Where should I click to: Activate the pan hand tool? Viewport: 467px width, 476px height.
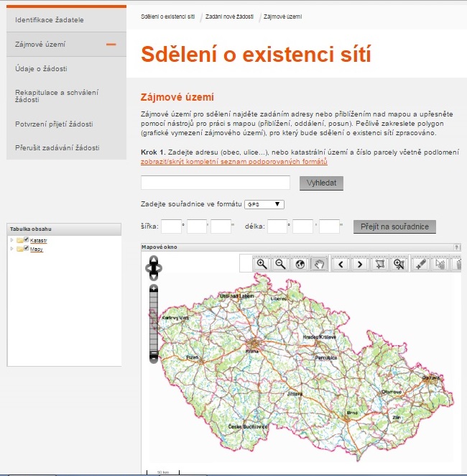pos(318,264)
